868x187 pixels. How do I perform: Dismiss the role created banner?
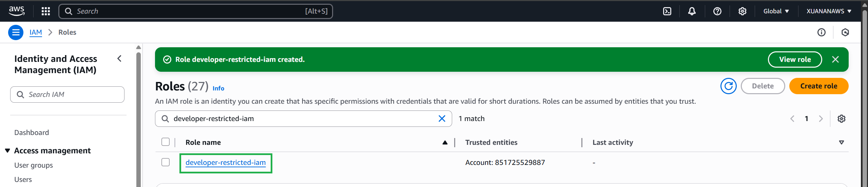[x=835, y=60]
